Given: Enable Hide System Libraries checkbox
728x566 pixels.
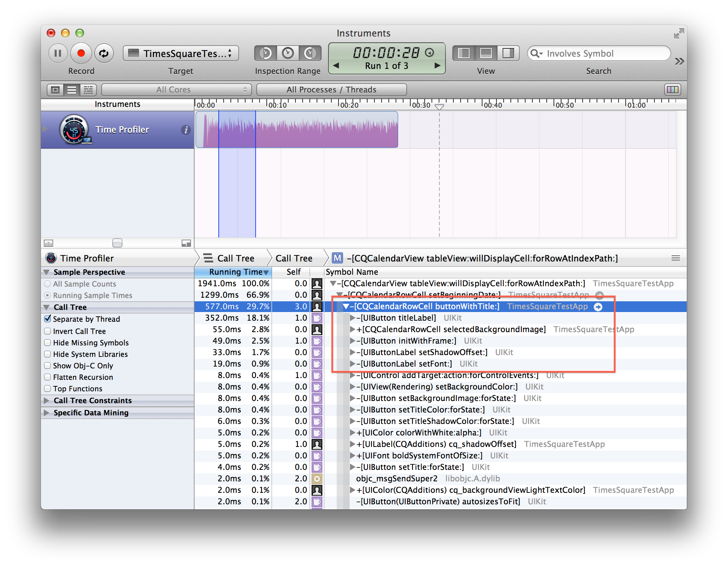Looking at the screenshot, I should pyautogui.click(x=47, y=354).
